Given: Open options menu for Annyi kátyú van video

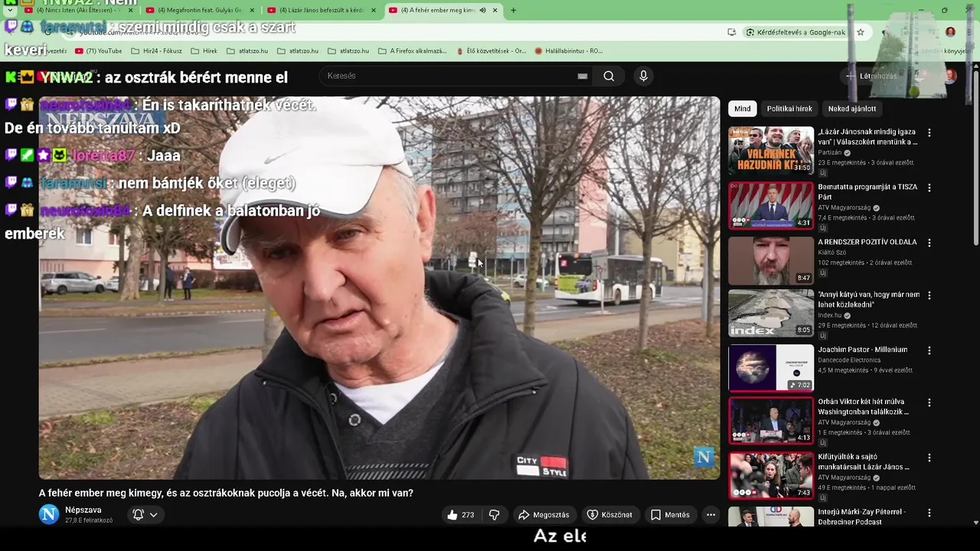Looking at the screenshot, I should 929,295.
